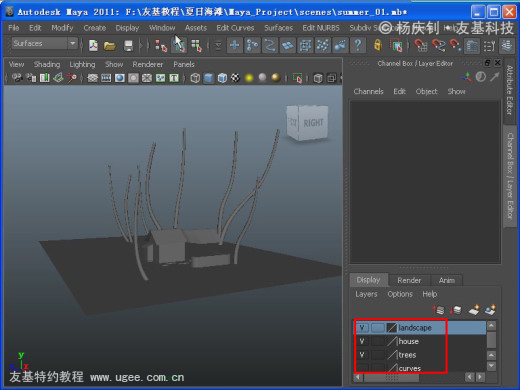This screenshot has width=520, height=390.
Task: Click the select joints mask icon
Action: (252, 45)
